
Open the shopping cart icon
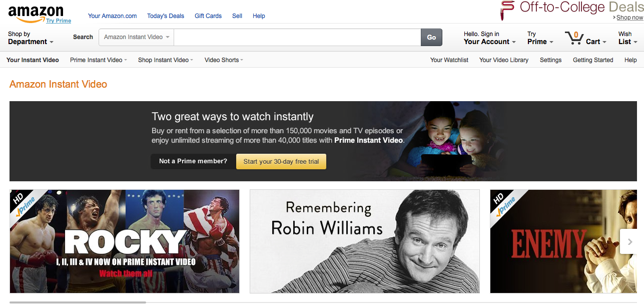[x=574, y=38]
